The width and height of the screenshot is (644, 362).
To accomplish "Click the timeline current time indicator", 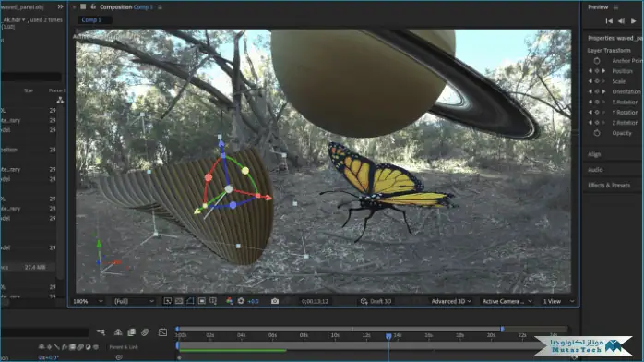I will pos(388,336).
